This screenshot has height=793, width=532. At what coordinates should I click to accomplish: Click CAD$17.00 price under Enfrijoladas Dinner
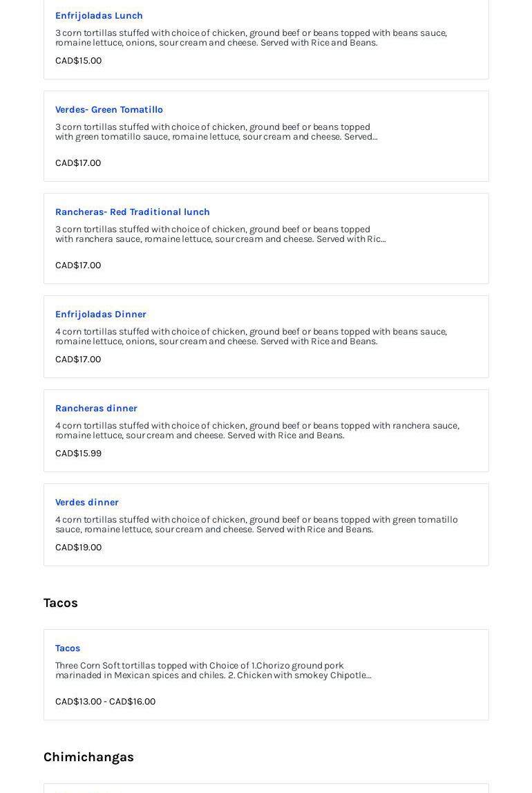[x=78, y=359]
